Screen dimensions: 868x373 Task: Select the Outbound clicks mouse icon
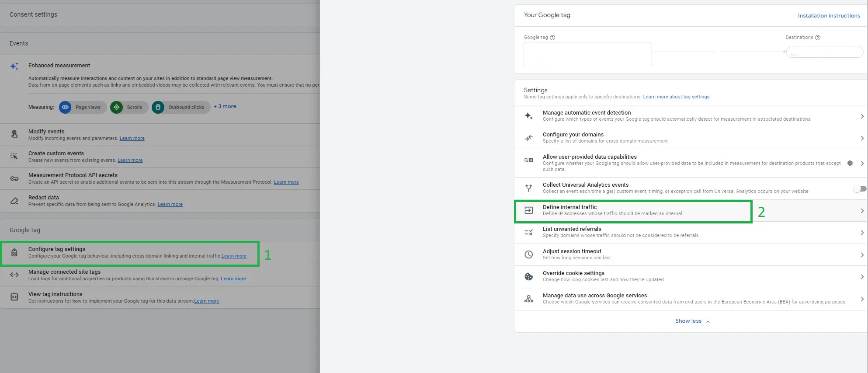158,107
